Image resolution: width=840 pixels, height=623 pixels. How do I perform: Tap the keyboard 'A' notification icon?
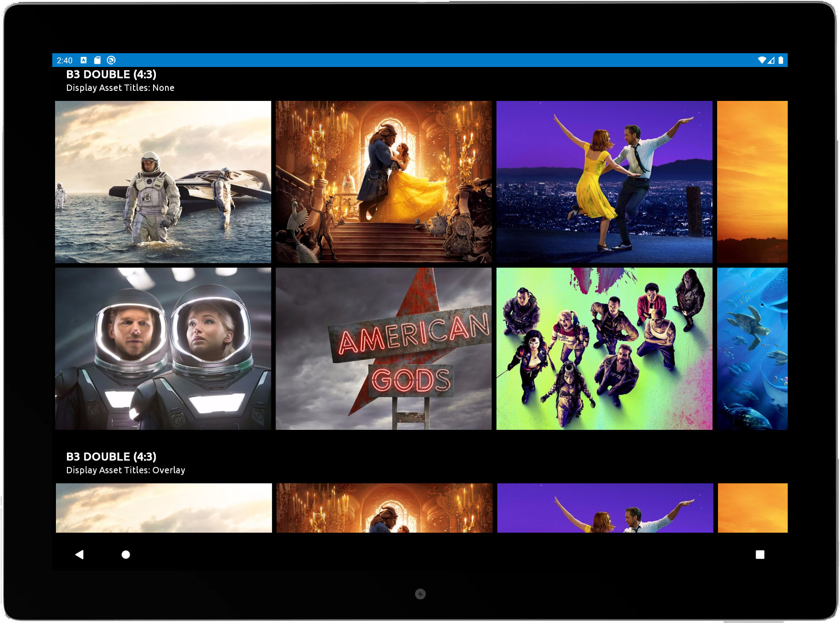83,60
